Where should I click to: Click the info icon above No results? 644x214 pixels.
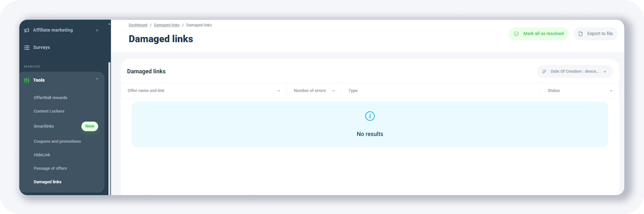coord(369,116)
